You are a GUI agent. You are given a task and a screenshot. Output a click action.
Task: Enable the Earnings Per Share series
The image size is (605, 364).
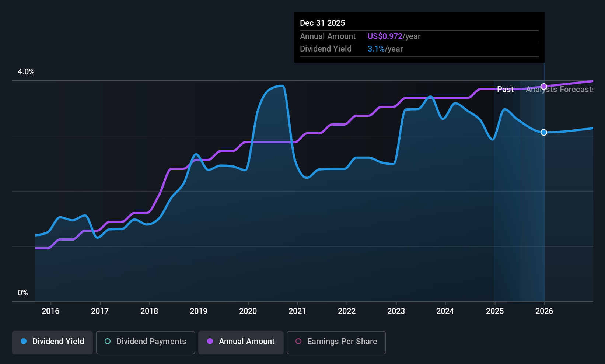tap(336, 343)
